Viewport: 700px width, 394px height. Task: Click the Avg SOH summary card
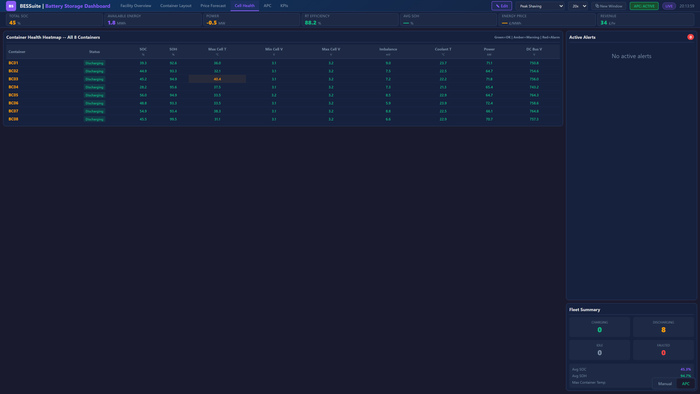pos(448,20)
